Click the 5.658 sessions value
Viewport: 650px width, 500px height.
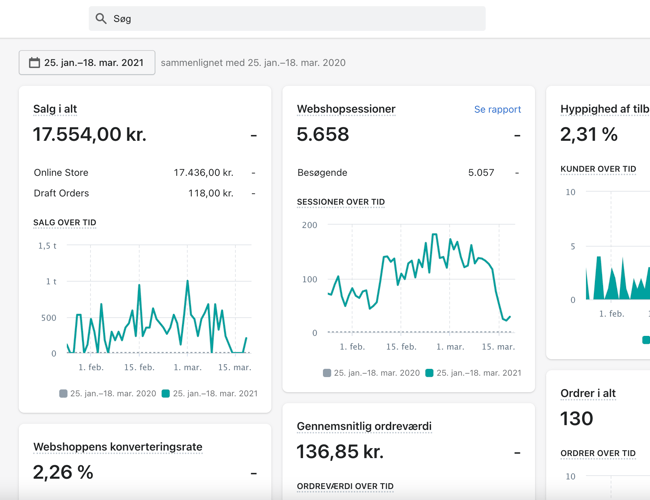point(323,134)
